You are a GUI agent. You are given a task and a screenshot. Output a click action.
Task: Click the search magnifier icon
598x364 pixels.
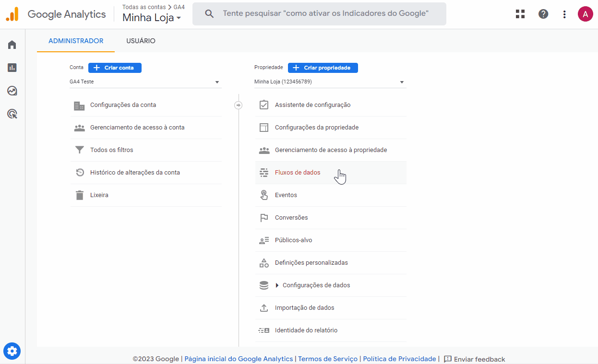[x=209, y=13]
